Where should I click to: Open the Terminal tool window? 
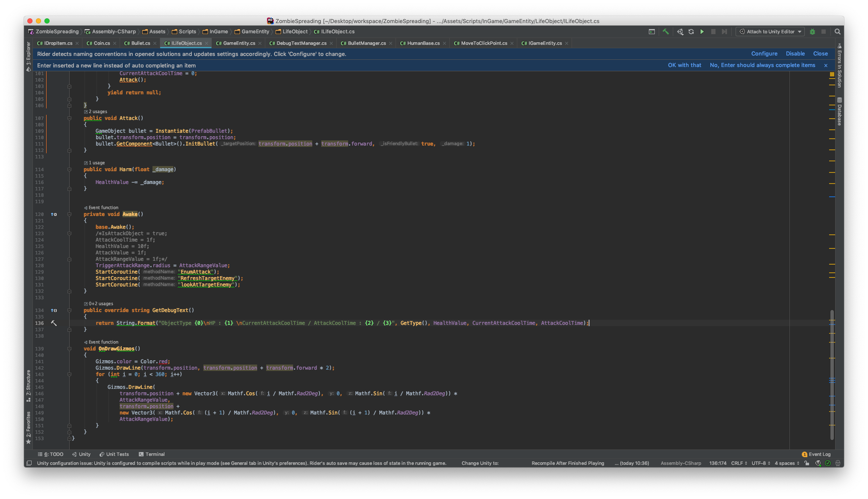click(152, 454)
